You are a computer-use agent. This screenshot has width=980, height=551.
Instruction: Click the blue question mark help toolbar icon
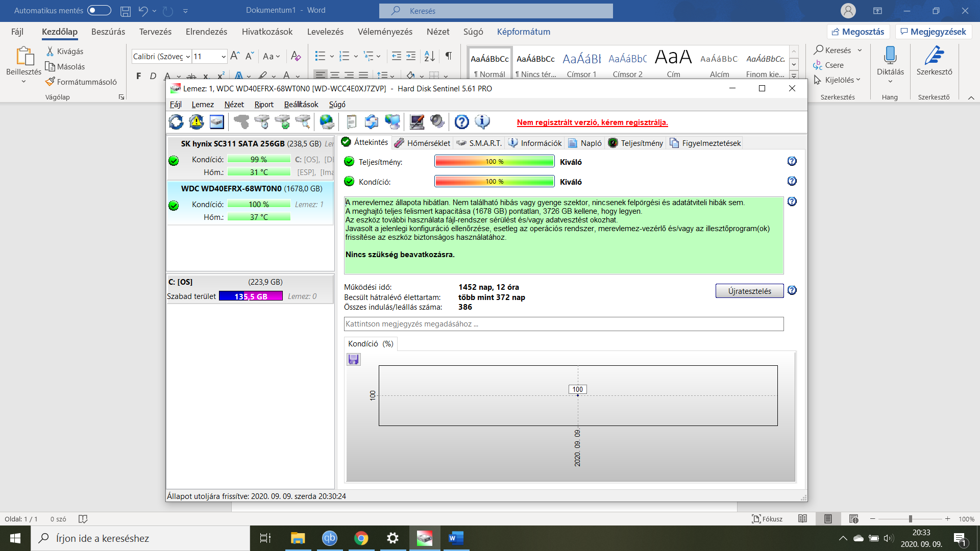[462, 122]
